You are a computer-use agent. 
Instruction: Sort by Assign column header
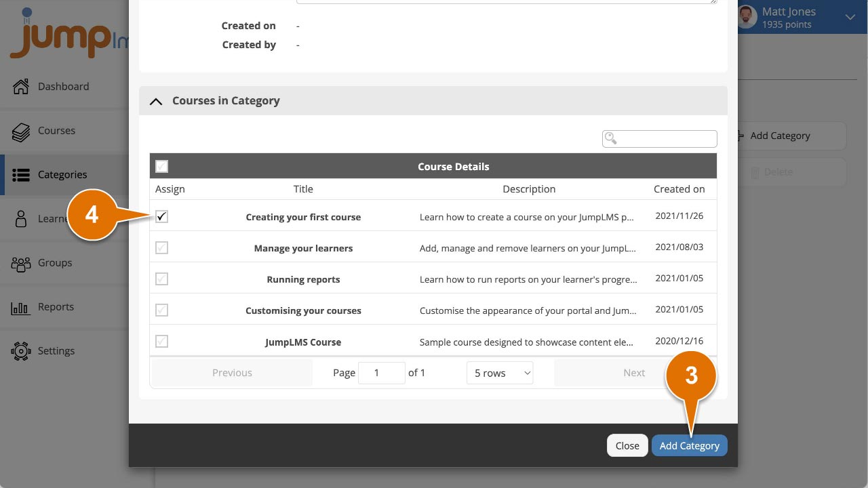point(170,189)
